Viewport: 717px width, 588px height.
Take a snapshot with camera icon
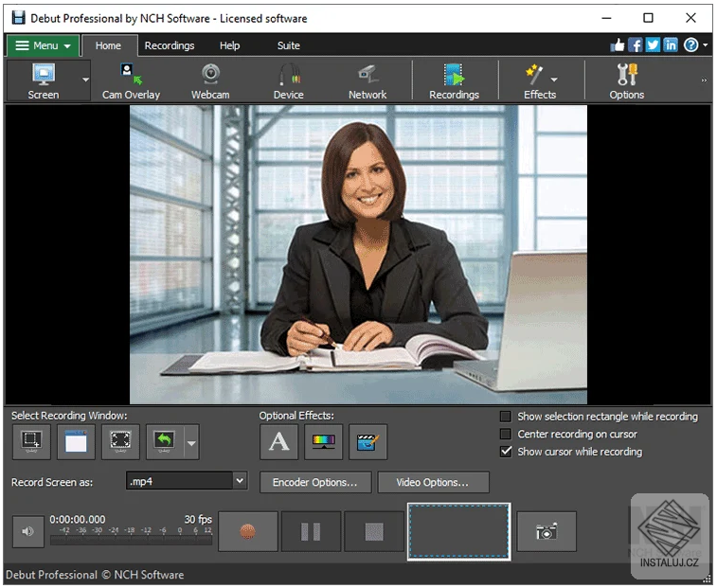coord(547,532)
